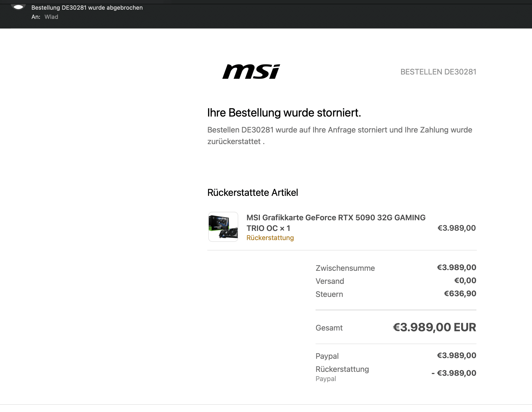Image resolution: width=532 pixels, height=412 pixels.
Task: Click the BESTELLEN DE30281 order number
Action: tap(438, 72)
